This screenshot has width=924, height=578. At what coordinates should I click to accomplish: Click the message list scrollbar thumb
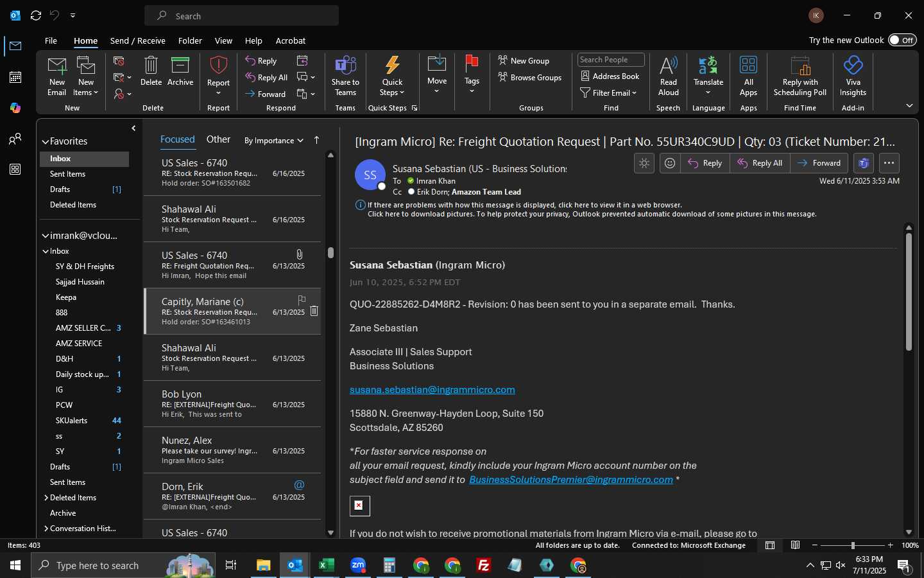click(330, 252)
